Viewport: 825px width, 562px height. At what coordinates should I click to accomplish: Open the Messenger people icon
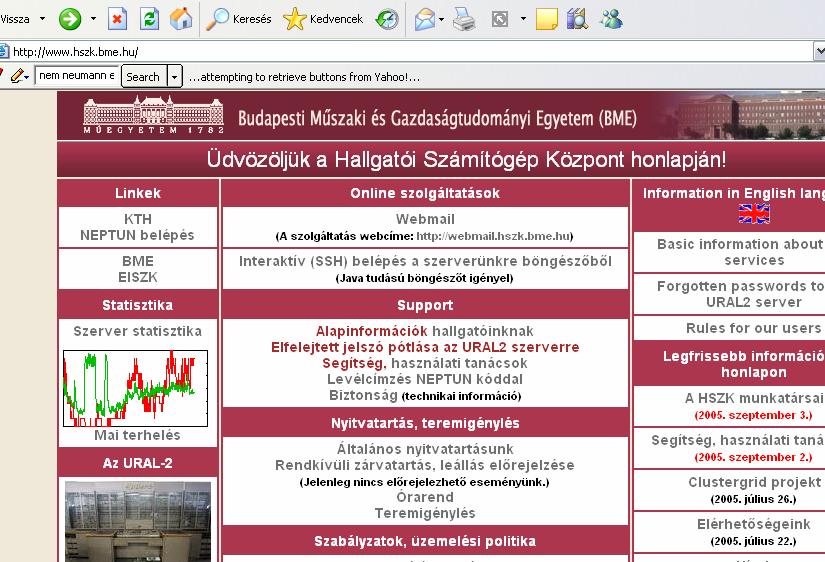point(611,19)
